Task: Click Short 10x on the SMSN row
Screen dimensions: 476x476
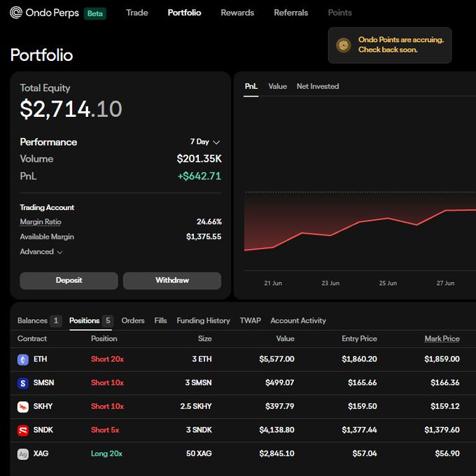Action: click(108, 383)
